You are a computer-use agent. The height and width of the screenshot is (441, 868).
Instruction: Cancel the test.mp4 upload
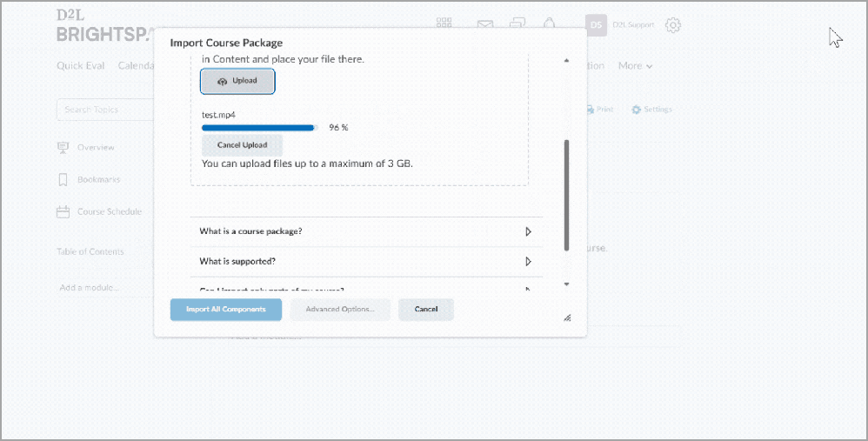(x=242, y=145)
